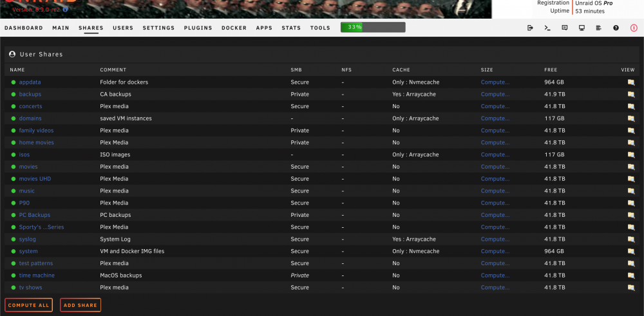Screen dimensions: 644x316
Task: Open the Settings tab
Action: click(x=158, y=28)
